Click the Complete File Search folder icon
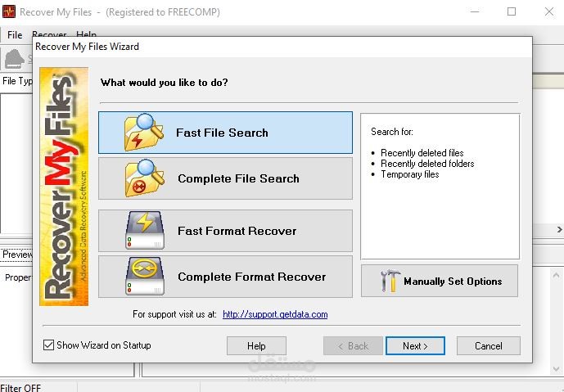The width and height of the screenshot is (564, 392). [144, 178]
